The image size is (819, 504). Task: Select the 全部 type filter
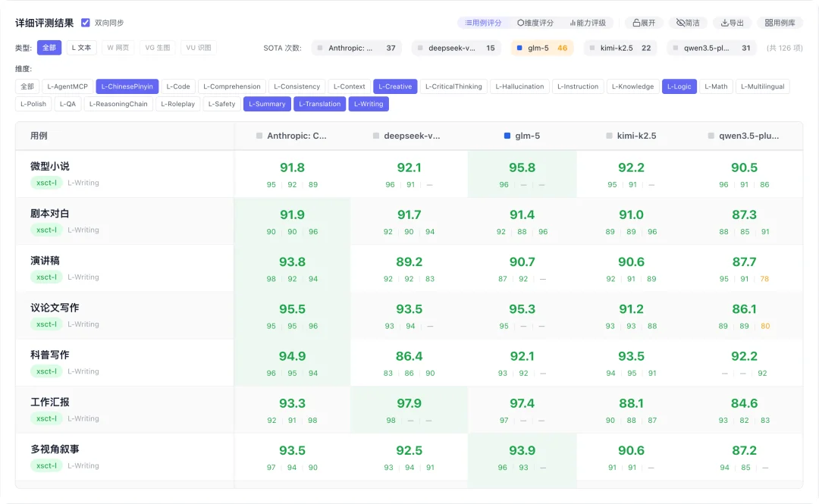(49, 48)
